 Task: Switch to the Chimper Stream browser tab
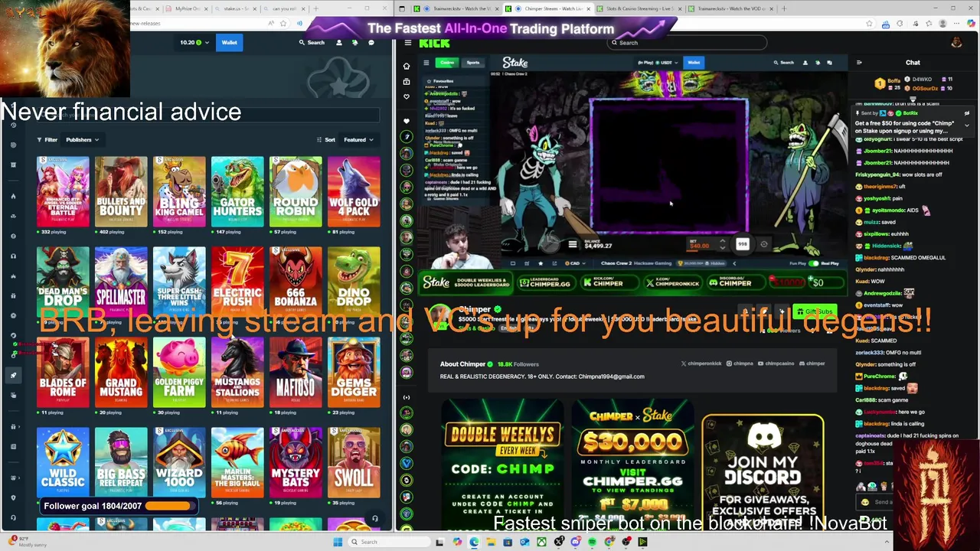click(x=549, y=8)
